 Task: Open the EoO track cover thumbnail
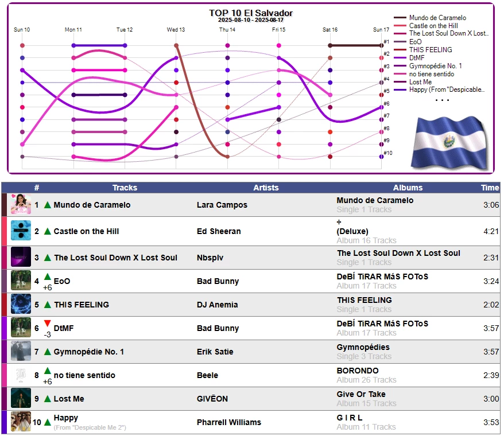21,281
